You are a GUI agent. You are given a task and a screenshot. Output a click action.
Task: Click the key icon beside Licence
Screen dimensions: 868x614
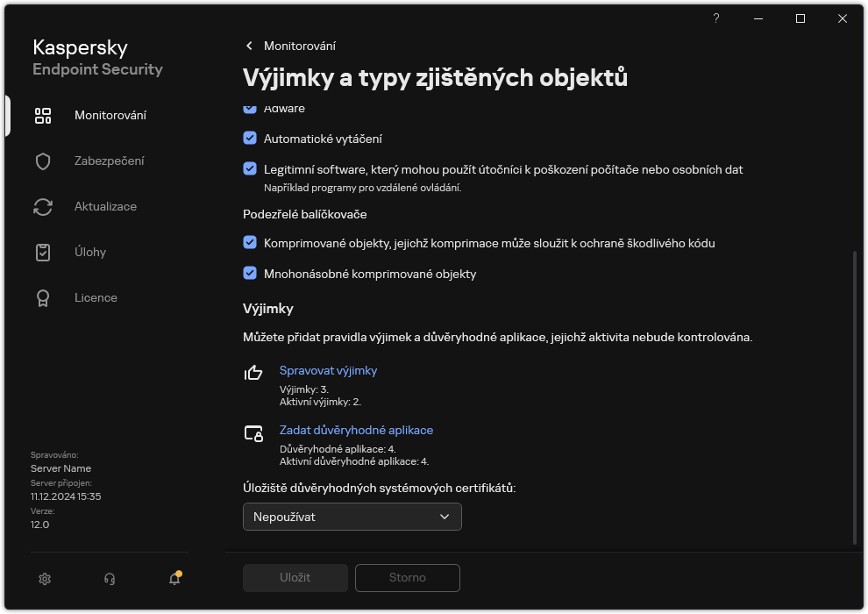coord(42,297)
